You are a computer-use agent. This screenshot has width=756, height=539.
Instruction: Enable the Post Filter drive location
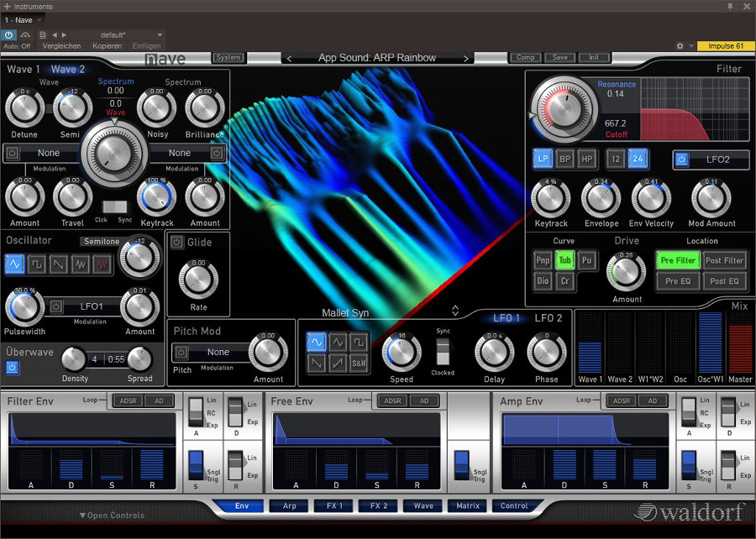[724, 260]
